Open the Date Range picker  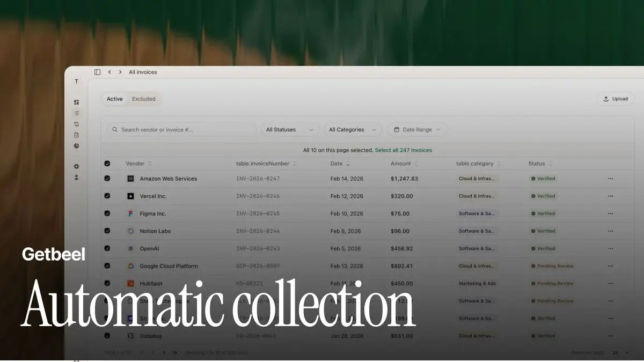tap(417, 130)
